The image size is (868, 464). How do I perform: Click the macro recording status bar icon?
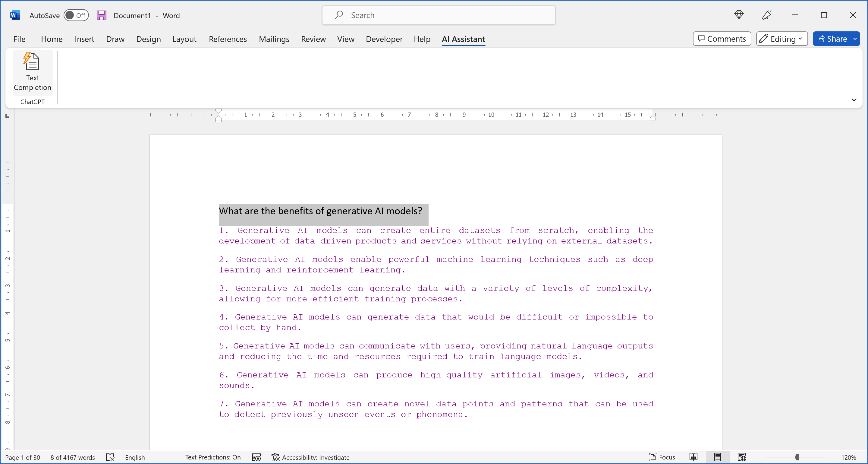(x=256, y=457)
